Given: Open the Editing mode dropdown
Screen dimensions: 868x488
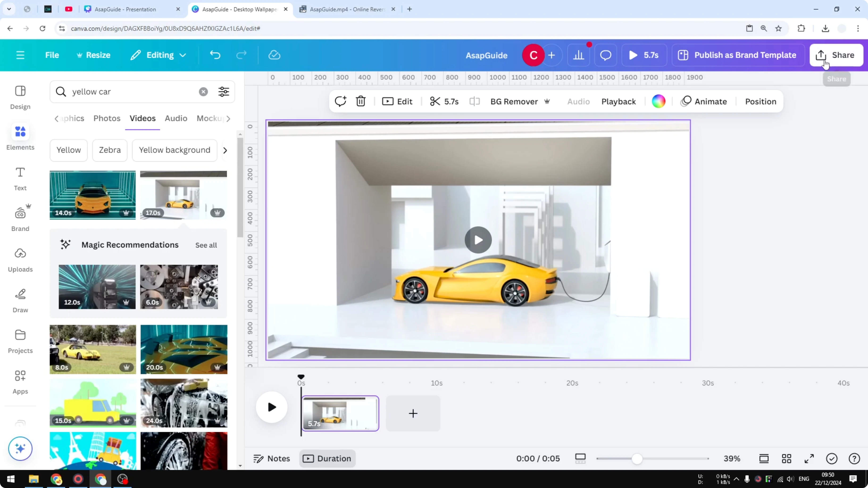Looking at the screenshot, I should click(x=158, y=55).
